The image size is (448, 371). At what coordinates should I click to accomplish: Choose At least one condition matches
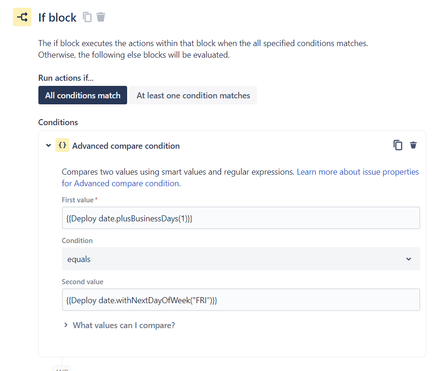tap(193, 95)
